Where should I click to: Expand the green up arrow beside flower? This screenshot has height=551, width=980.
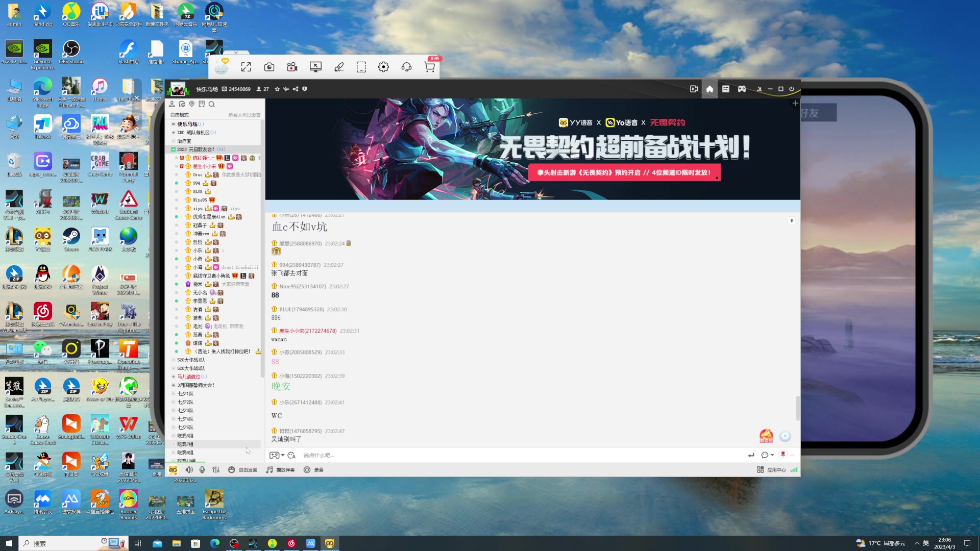tap(792, 455)
